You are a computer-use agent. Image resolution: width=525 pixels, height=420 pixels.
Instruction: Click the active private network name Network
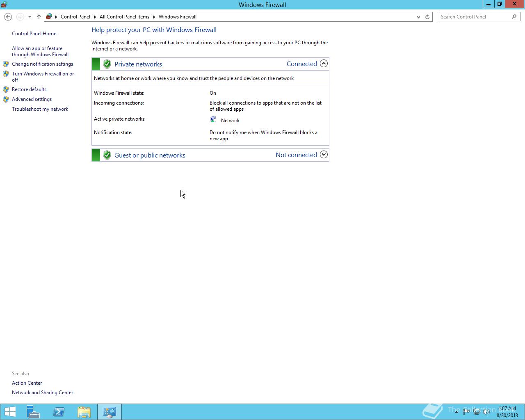230,121
